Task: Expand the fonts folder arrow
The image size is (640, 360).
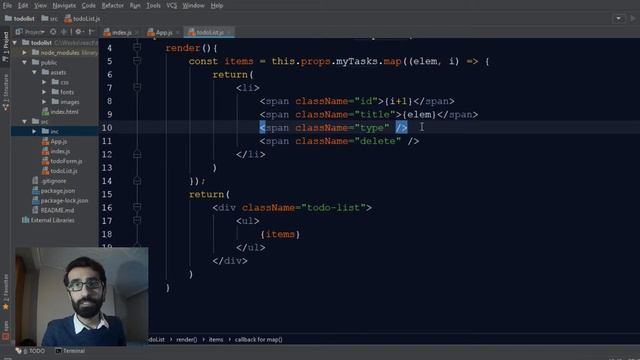Action: 44,92
